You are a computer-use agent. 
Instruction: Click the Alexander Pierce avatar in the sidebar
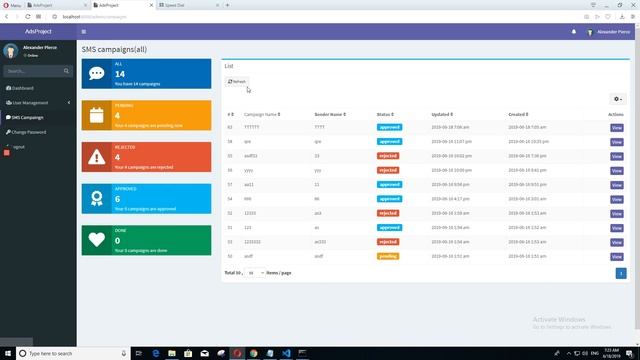tap(11, 51)
